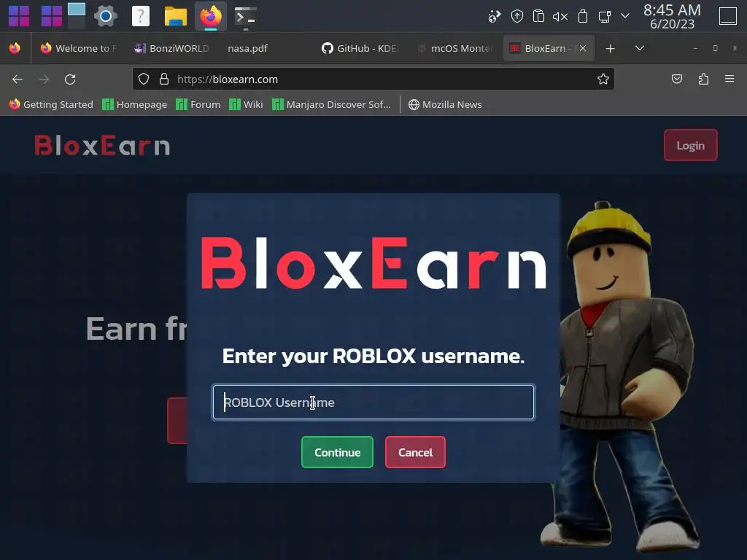Screen dimensions: 747x560
Task: Click the media sharing tray icon beside the shield
Action: (x=495, y=17)
